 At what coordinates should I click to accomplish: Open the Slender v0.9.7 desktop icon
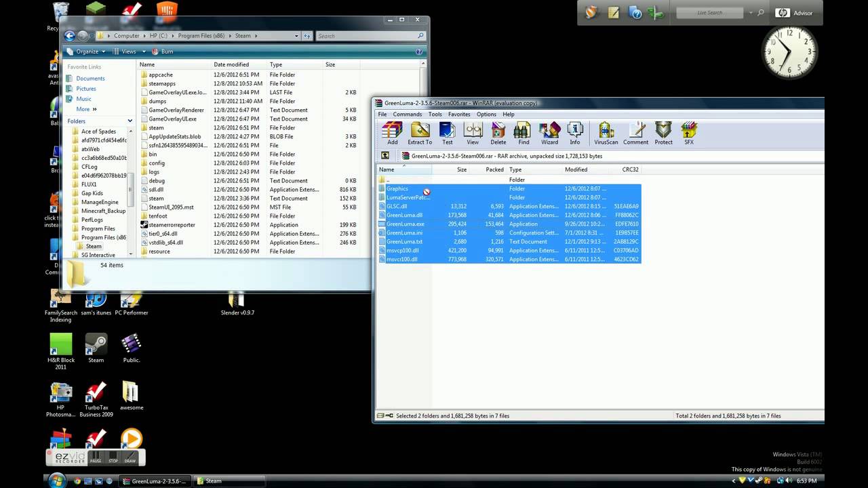coord(237,304)
